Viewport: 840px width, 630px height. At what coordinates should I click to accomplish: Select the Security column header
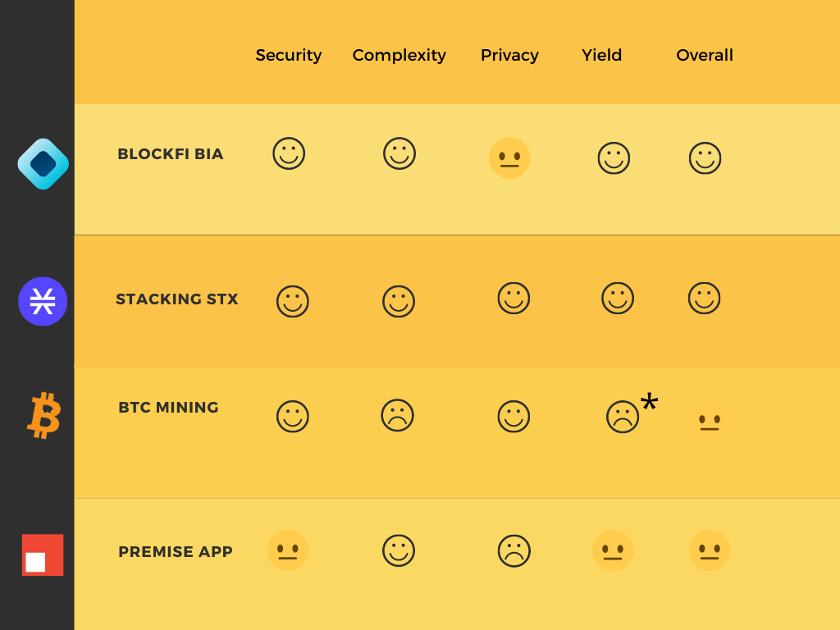pyautogui.click(x=289, y=55)
